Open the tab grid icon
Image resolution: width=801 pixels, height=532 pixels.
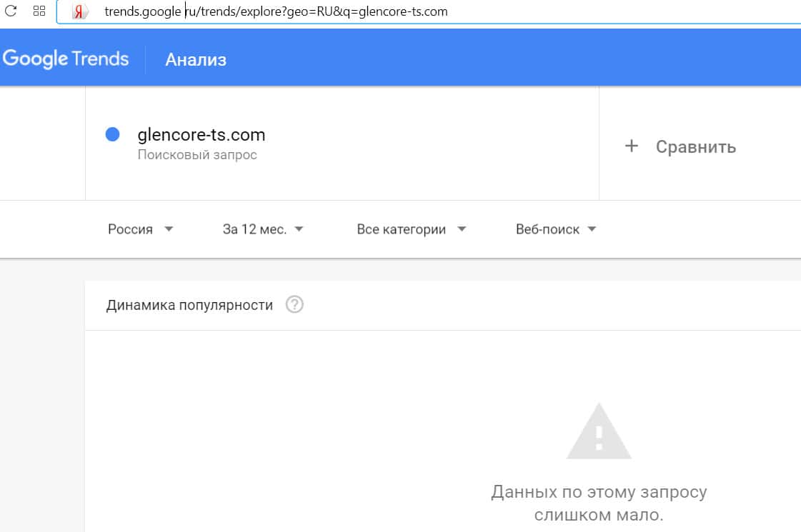39,11
